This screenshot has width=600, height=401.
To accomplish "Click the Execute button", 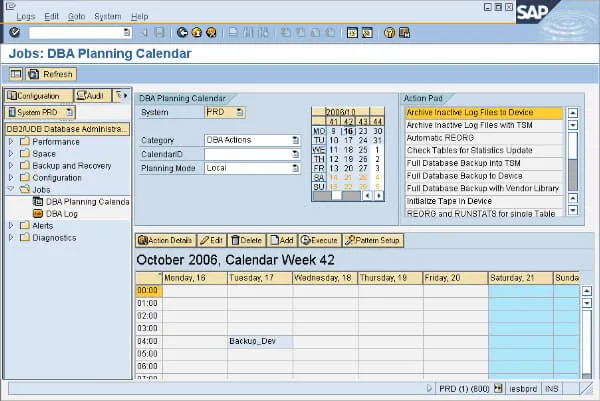I will (320, 240).
